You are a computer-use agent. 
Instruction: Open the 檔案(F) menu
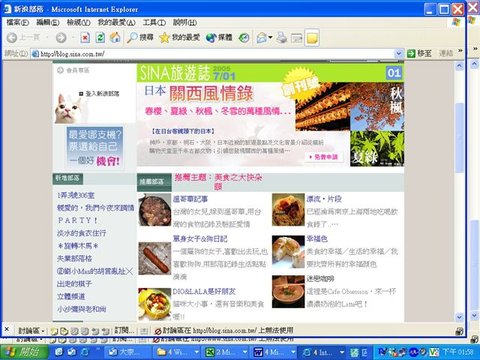[x=17, y=23]
